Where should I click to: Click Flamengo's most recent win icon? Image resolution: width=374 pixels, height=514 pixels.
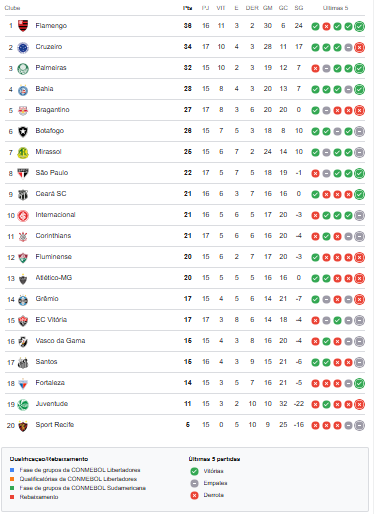[x=359, y=26]
